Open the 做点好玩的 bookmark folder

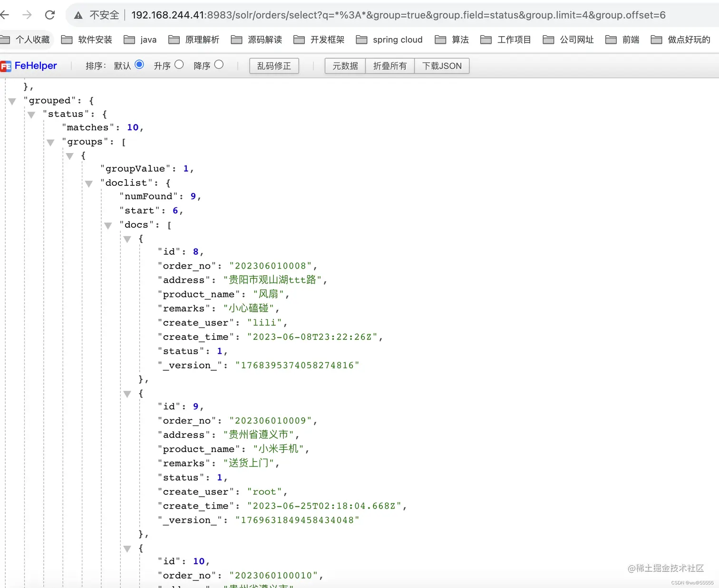click(680, 39)
